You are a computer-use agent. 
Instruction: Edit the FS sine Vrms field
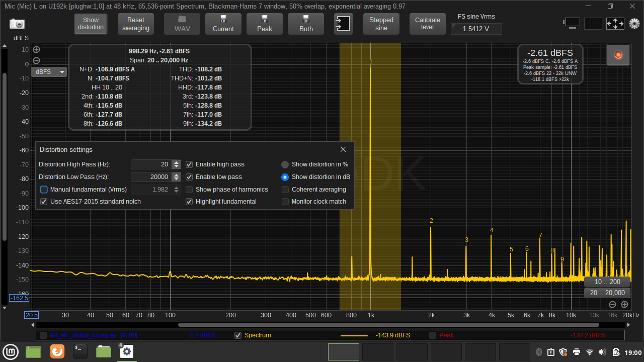(x=476, y=29)
